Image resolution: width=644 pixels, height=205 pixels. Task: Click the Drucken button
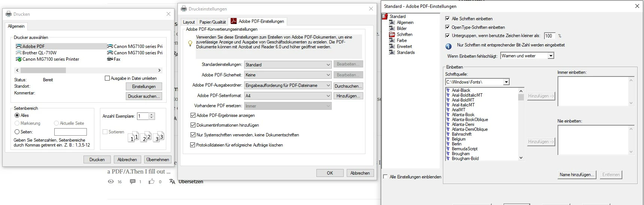click(97, 160)
